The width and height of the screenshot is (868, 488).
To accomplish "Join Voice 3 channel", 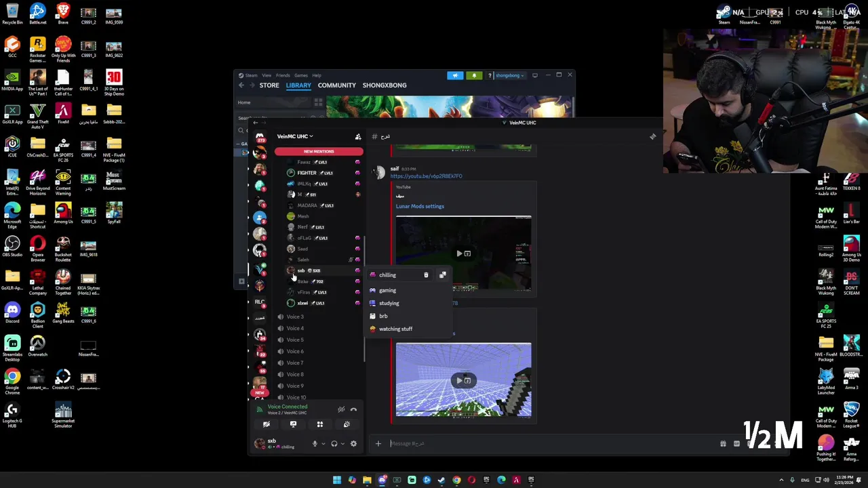I will tap(294, 317).
